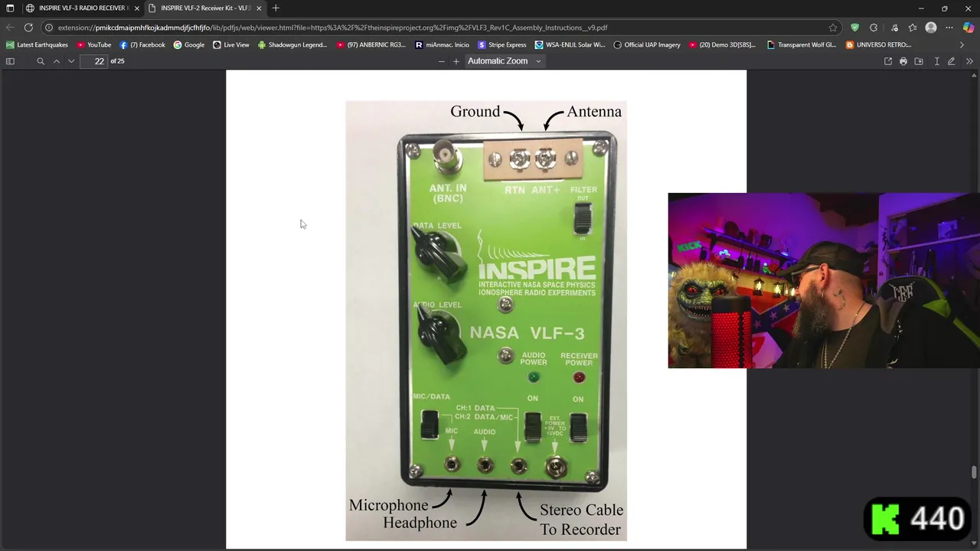
Task: Open the Stripe Express bookmark
Action: click(502, 45)
